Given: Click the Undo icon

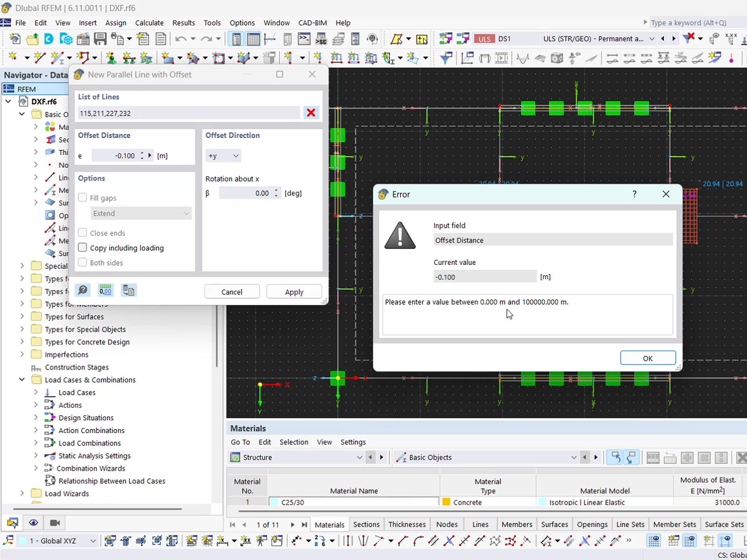Looking at the screenshot, I should coord(182,39).
